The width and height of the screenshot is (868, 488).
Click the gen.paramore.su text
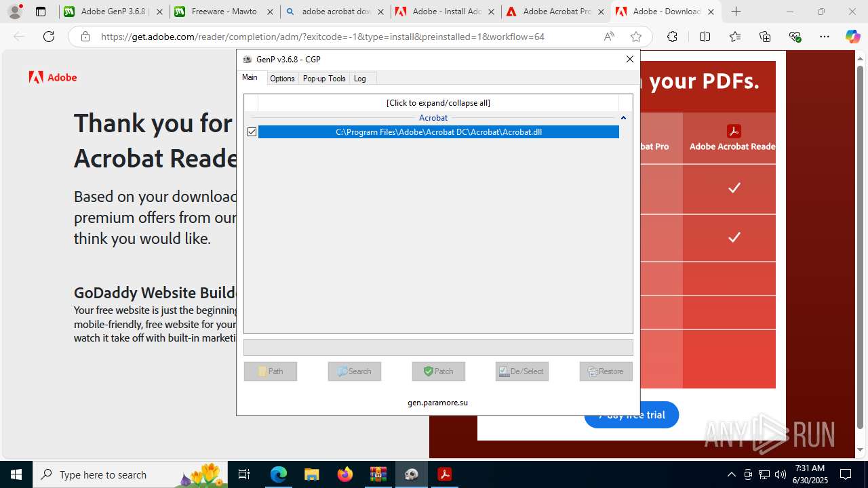438,403
